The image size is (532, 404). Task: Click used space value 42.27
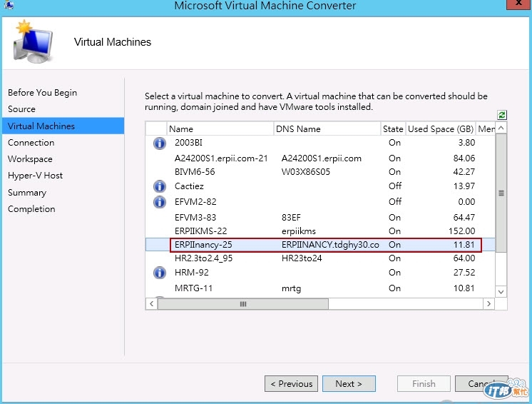tap(464, 172)
